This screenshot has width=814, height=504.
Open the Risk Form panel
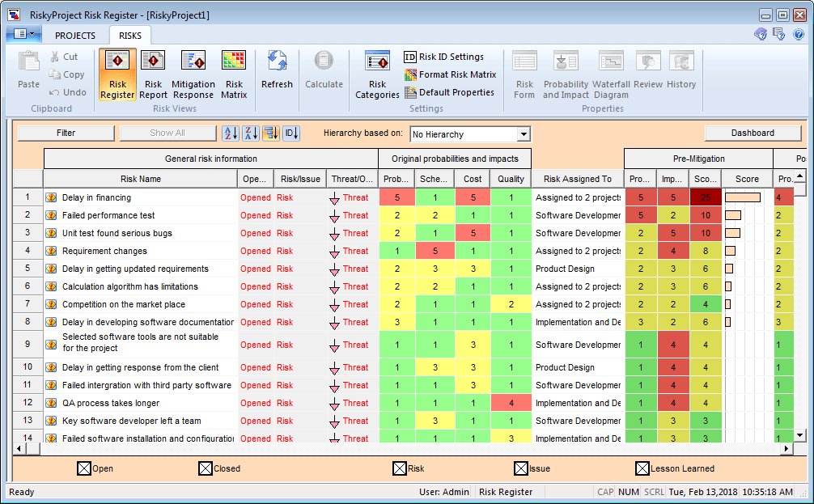click(524, 73)
